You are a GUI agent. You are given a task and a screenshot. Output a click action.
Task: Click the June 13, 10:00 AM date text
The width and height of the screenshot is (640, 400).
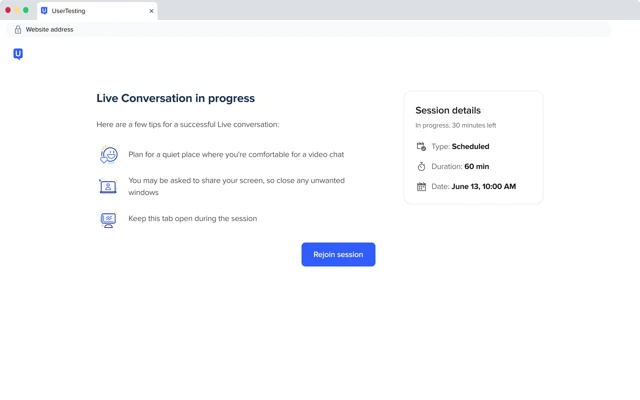pyautogui.click(x=484, y=187)
